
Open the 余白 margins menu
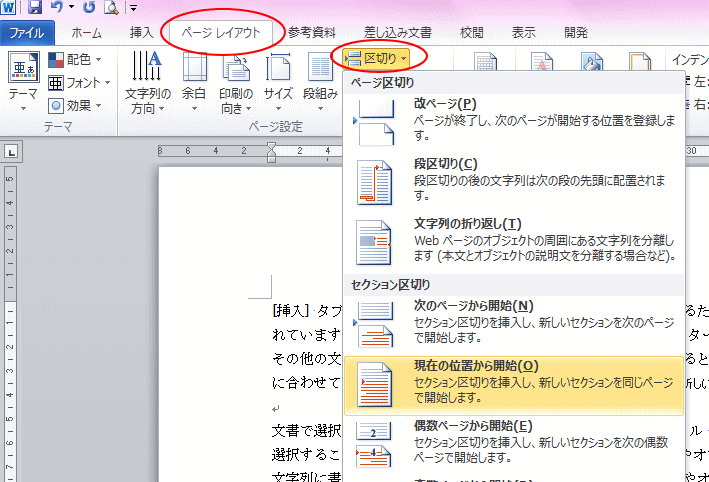(194, 81)
